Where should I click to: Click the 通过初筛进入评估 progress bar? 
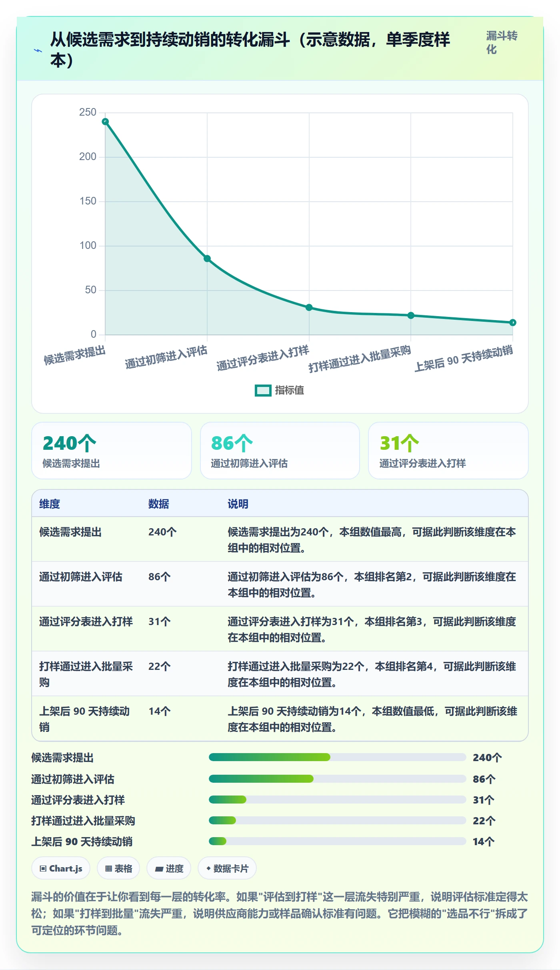(338, 779)
